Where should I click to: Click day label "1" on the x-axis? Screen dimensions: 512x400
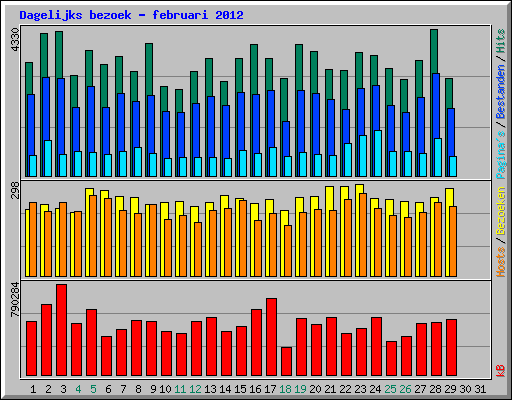pyautogui.click(x=33, y=389)
